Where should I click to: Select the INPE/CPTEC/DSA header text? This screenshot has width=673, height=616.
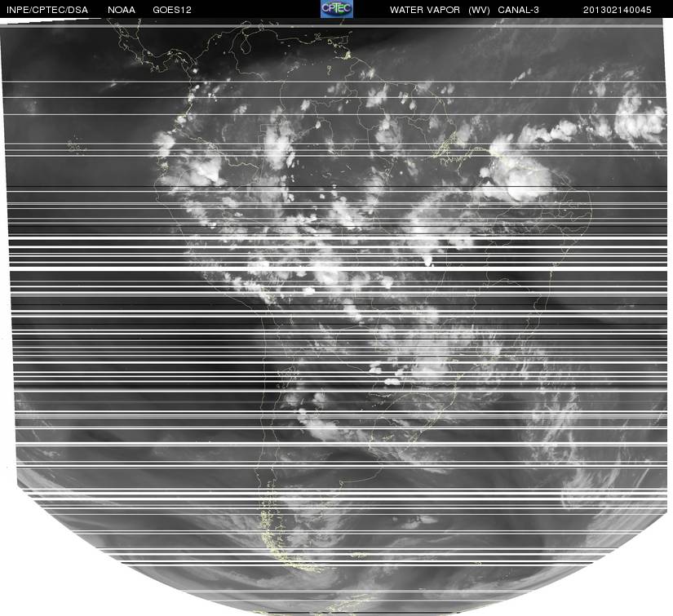click(x=47, y=10)
